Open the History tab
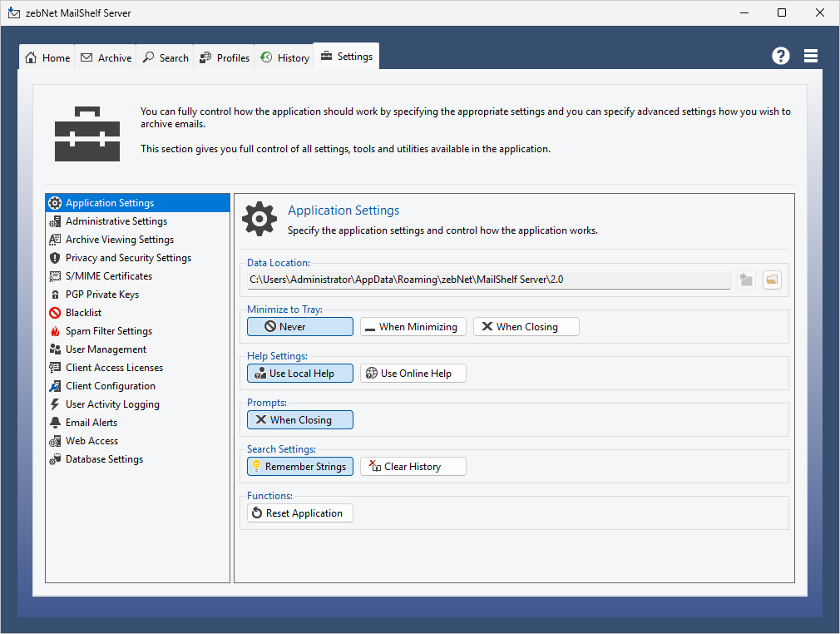This screenshot has width=840, height=634. [284, 57]
